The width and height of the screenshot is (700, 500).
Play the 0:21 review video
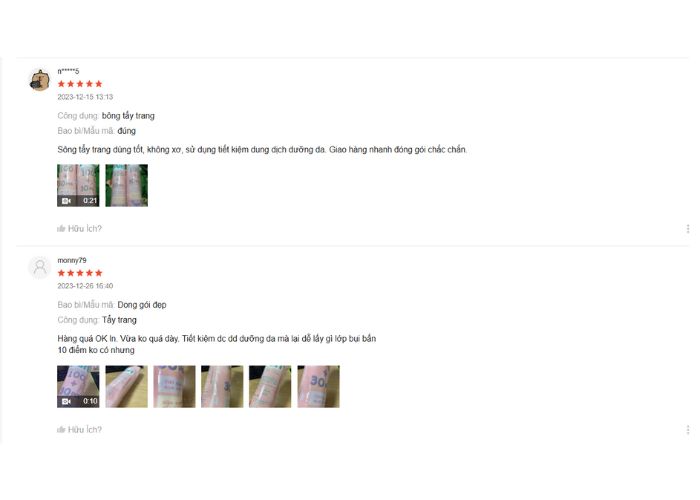pos(78,185)
